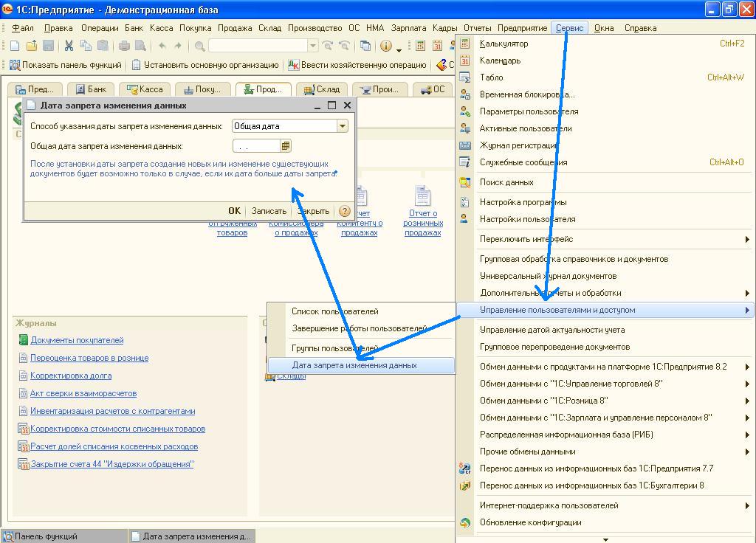This screenshot has height=543, width=756.
Task: Select Список пользователей submenu item
Action: click(x=360, y=311)
